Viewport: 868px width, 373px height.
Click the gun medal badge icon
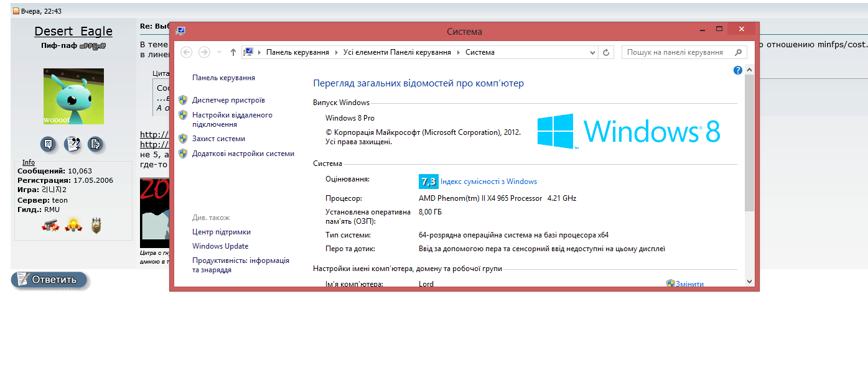[x=50, y=226]
